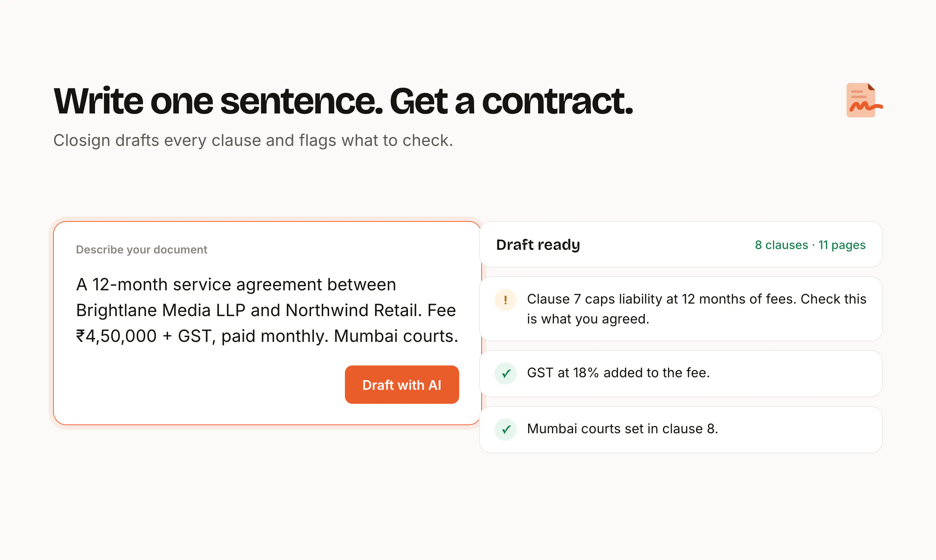Click the green checkmark beside GST at 18%
Viewport: 936px width, 560px height.
click(505, 374)
